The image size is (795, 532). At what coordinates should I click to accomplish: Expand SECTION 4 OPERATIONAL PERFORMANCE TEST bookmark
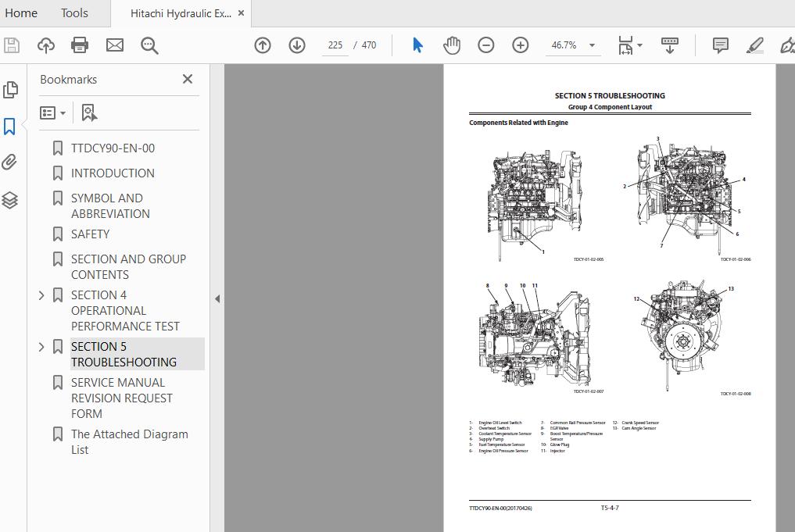coord(41,295)
